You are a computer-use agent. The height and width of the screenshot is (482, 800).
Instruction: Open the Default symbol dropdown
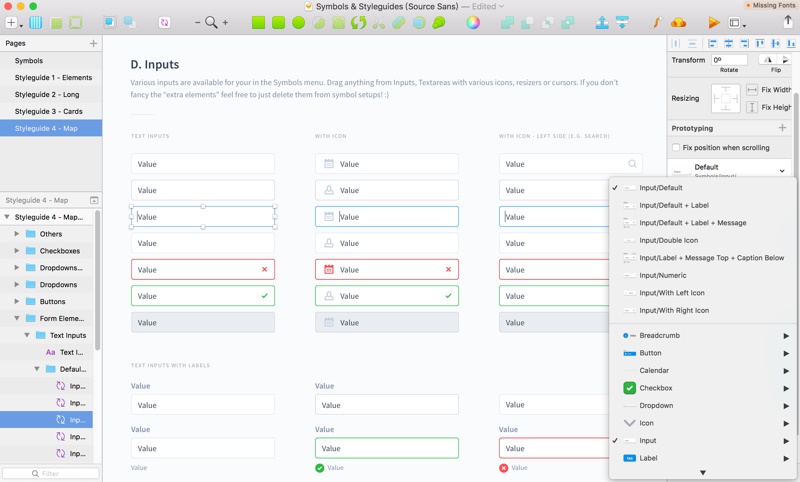click(781, 171)
